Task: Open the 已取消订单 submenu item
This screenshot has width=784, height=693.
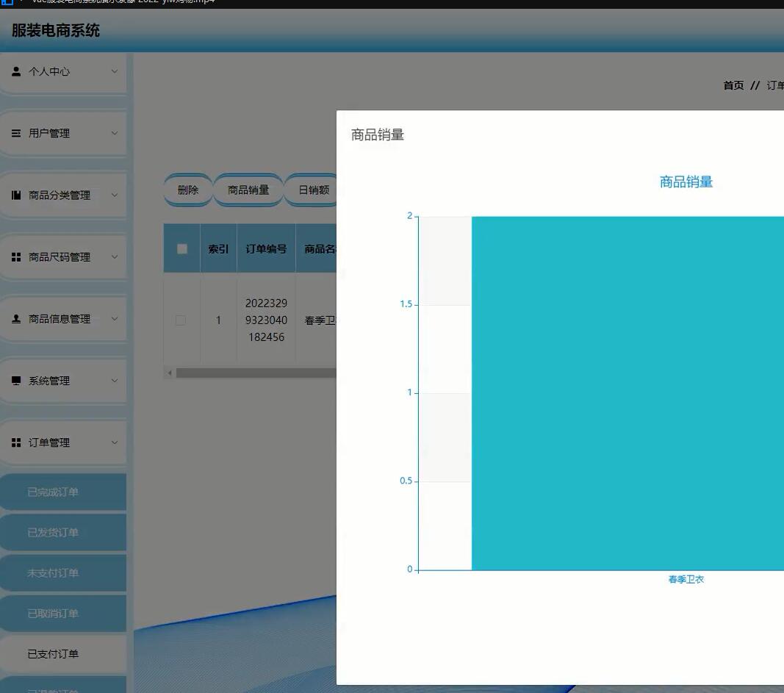Action: [63, 614]
